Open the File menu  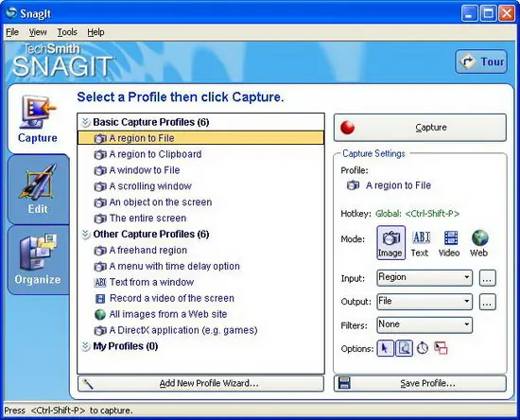pos(12,32)
